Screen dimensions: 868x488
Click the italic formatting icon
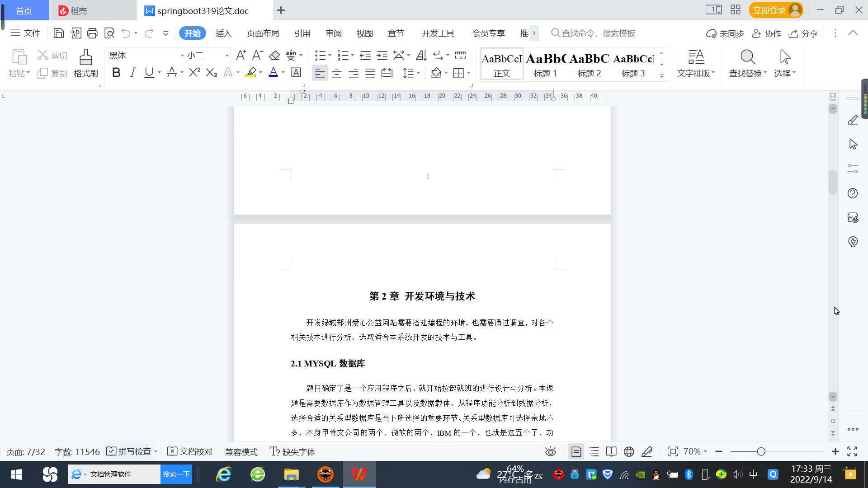(132, 73)
